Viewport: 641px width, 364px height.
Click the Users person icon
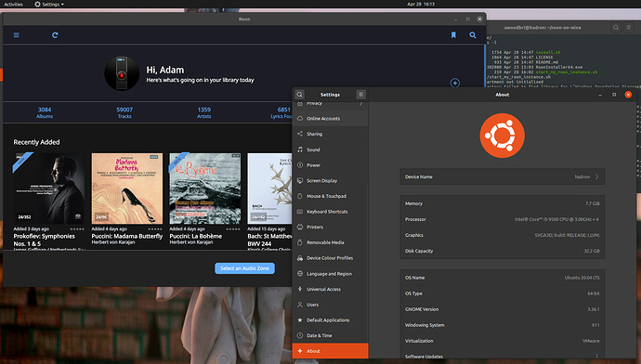[x=300, y=305]
